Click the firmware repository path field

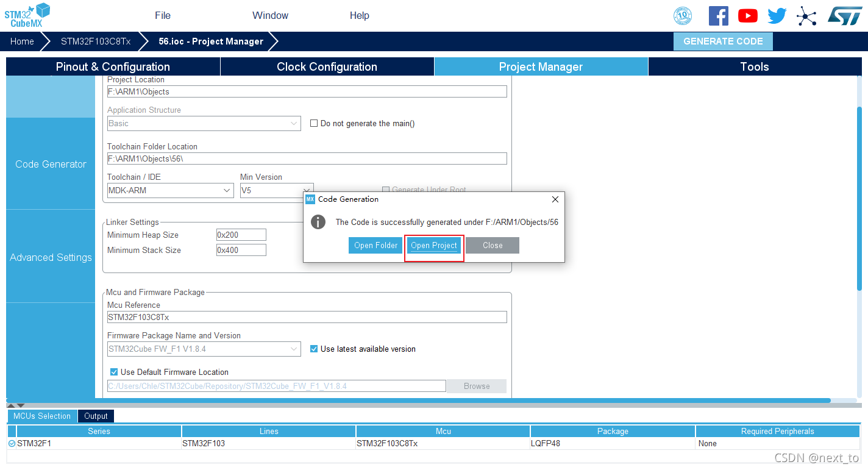click(276, 386)
